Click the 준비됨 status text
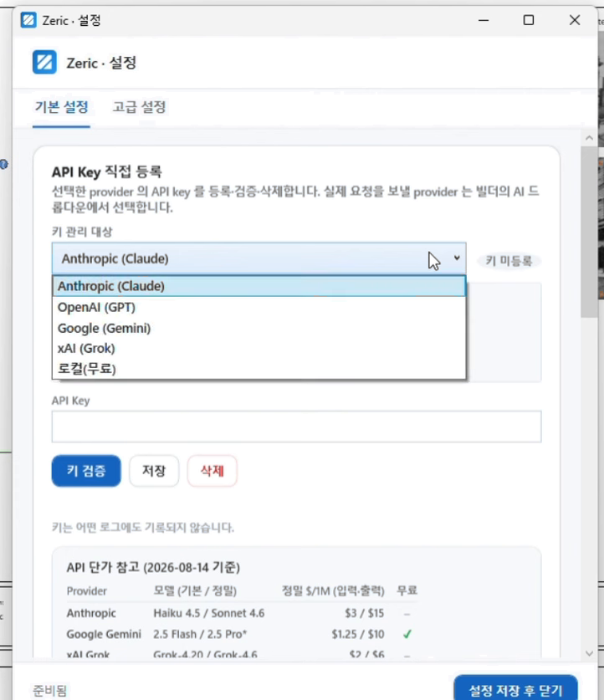 (49, 691)
